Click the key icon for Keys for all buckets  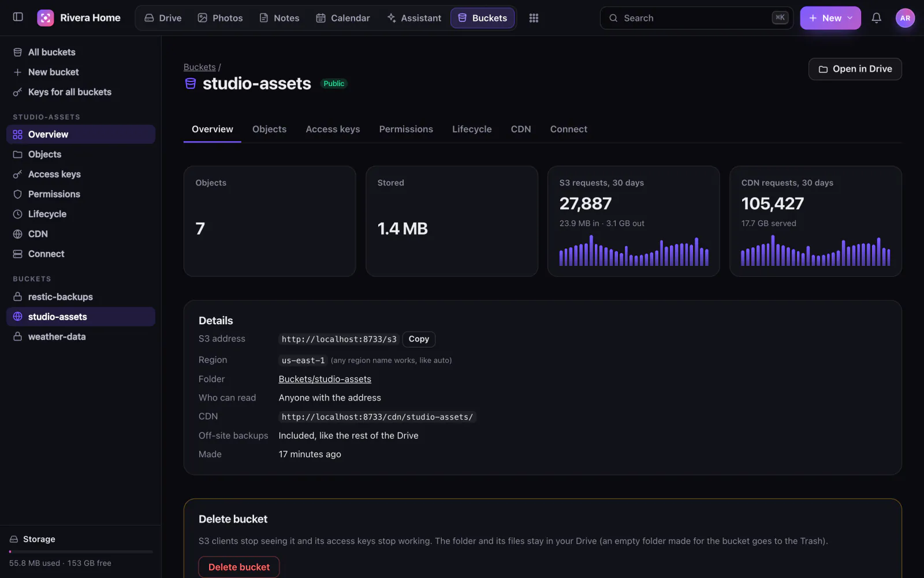pos(18,92)
